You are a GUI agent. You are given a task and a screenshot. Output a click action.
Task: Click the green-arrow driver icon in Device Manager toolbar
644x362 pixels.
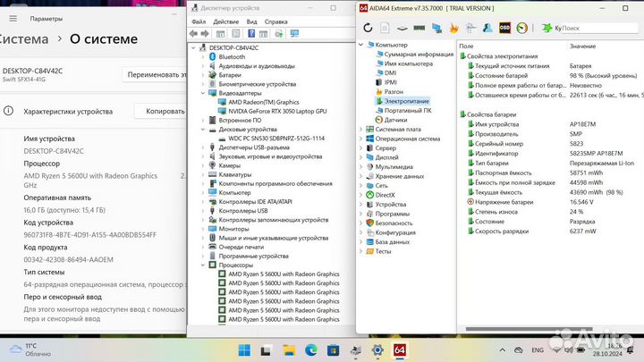(x=278, y=34)
